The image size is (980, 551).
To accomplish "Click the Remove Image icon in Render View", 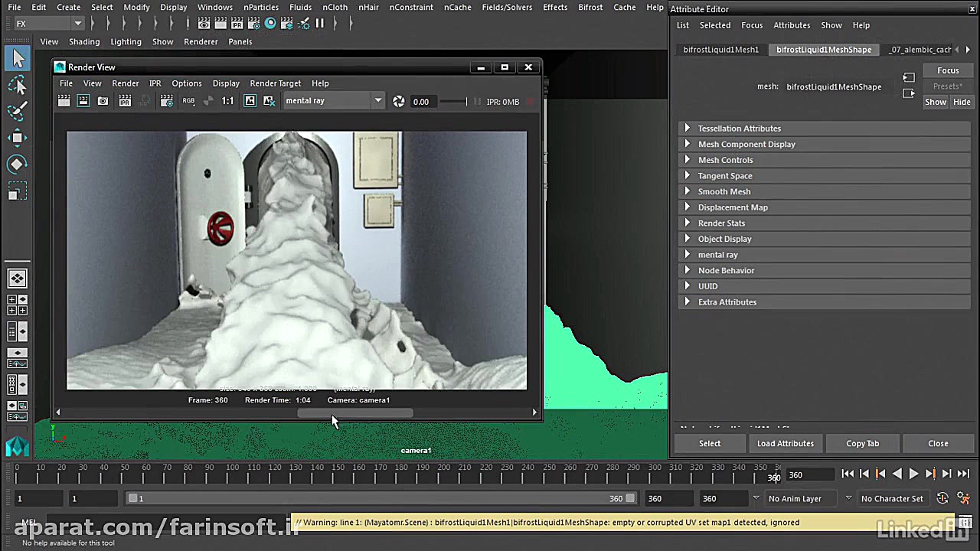I will (269, 101).
